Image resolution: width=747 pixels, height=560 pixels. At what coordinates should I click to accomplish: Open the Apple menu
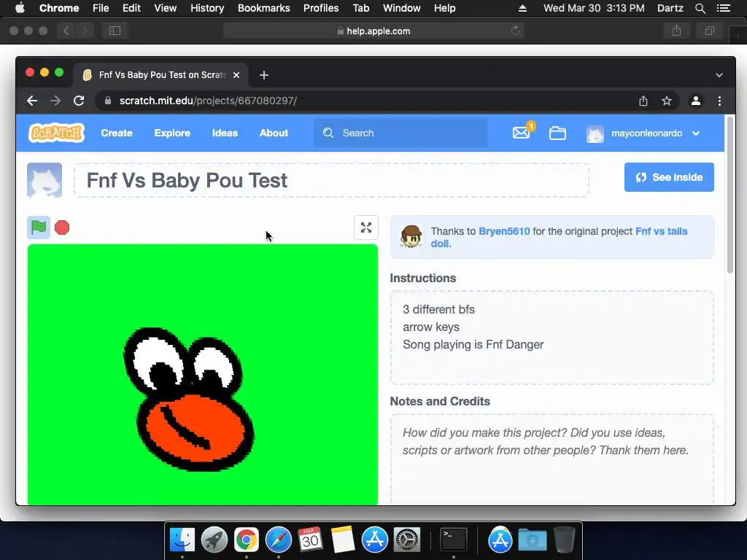(x=20, y=8)
